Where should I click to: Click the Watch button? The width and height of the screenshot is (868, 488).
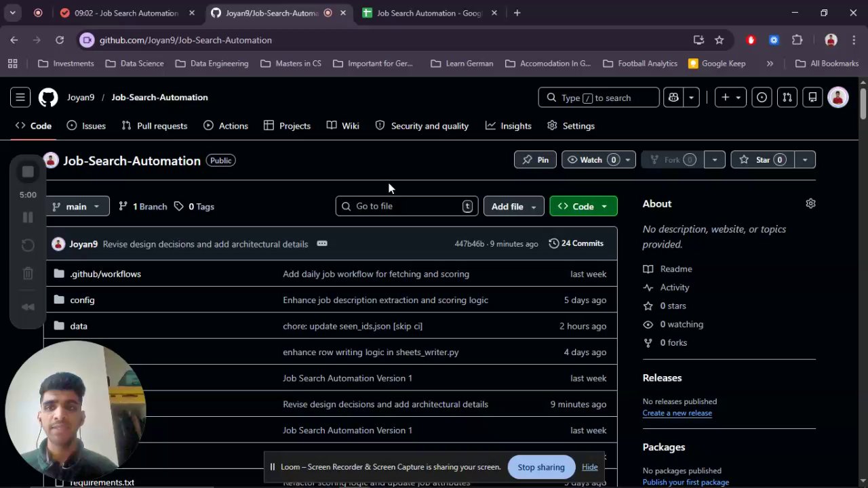[591, 160]
